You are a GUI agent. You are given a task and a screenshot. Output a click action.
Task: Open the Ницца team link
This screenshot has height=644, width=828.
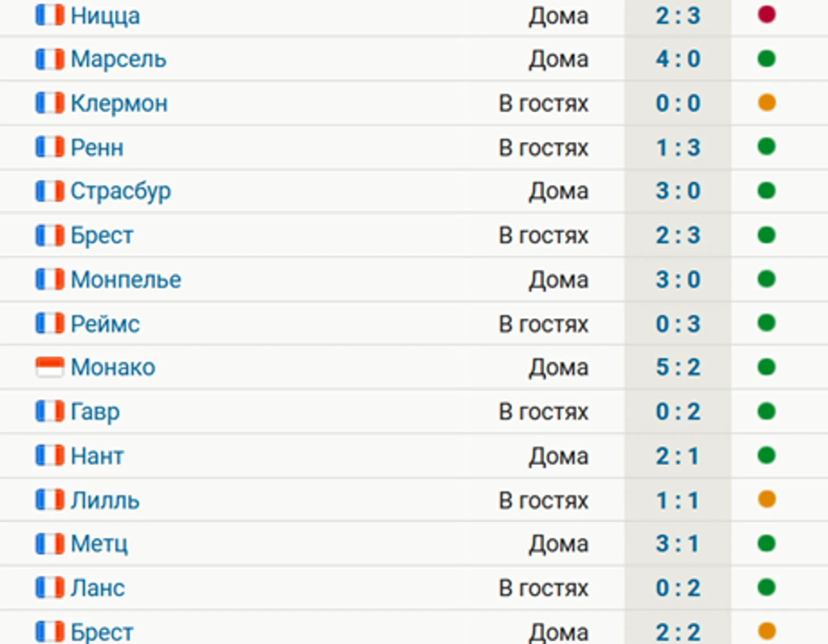point(105,16)
